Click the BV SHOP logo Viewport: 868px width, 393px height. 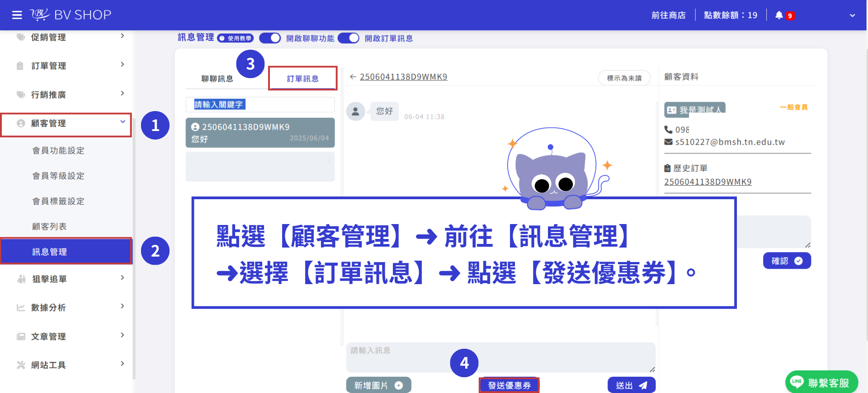(71, 15)
